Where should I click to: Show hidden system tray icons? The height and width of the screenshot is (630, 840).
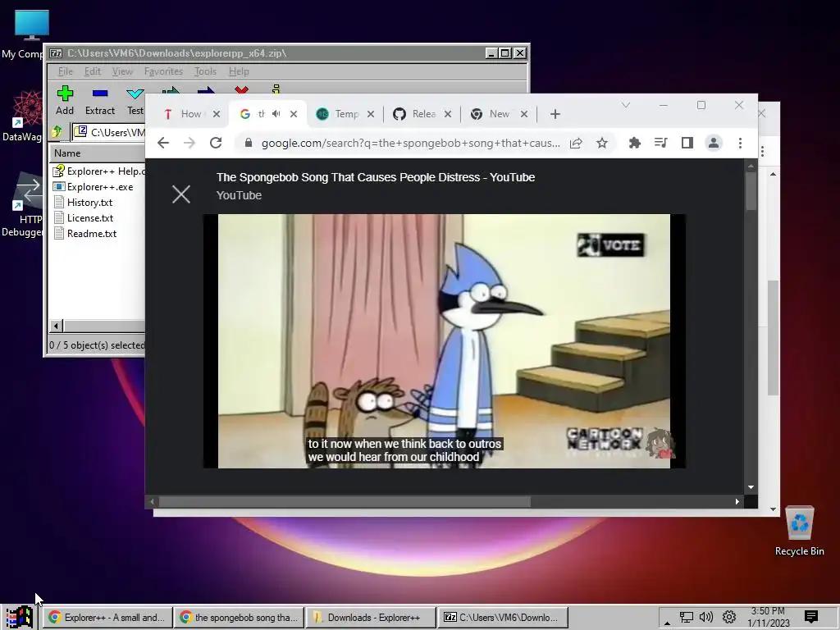tap(667, 622)
